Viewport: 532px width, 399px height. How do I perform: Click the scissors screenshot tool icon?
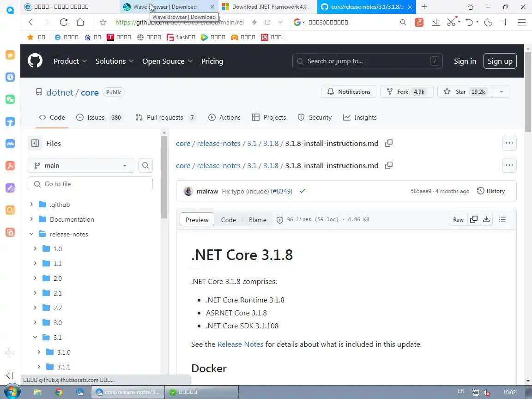tap(451, 22)
